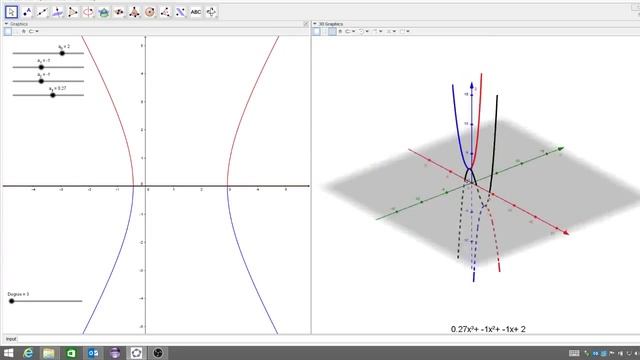Select the Sphere tool
640x360 pixels.
tap(150, 12)
